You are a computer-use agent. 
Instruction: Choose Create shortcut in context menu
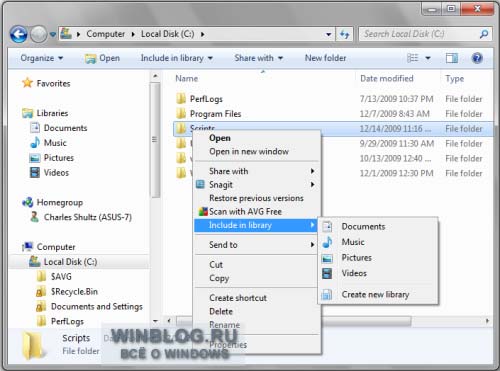[x=238, y=298]
